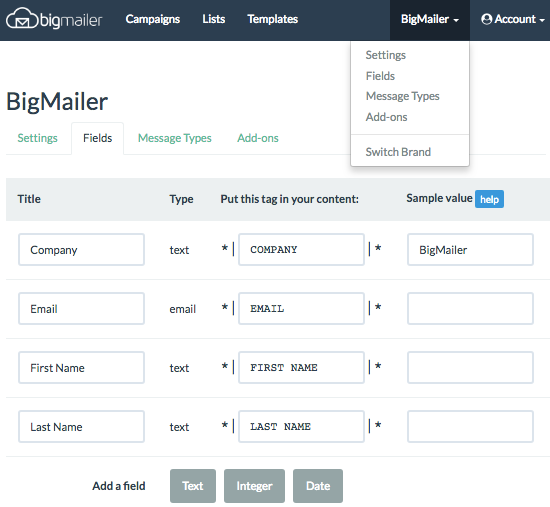
Task: Click the Last Name sample value field
Action: (x=470, y=427)
